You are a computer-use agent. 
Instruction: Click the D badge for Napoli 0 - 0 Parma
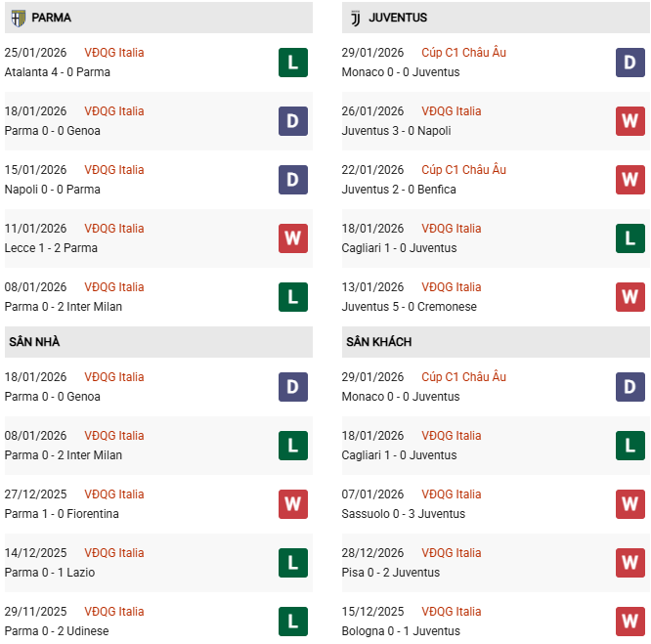pyautogui.click(x=293, y=180)
